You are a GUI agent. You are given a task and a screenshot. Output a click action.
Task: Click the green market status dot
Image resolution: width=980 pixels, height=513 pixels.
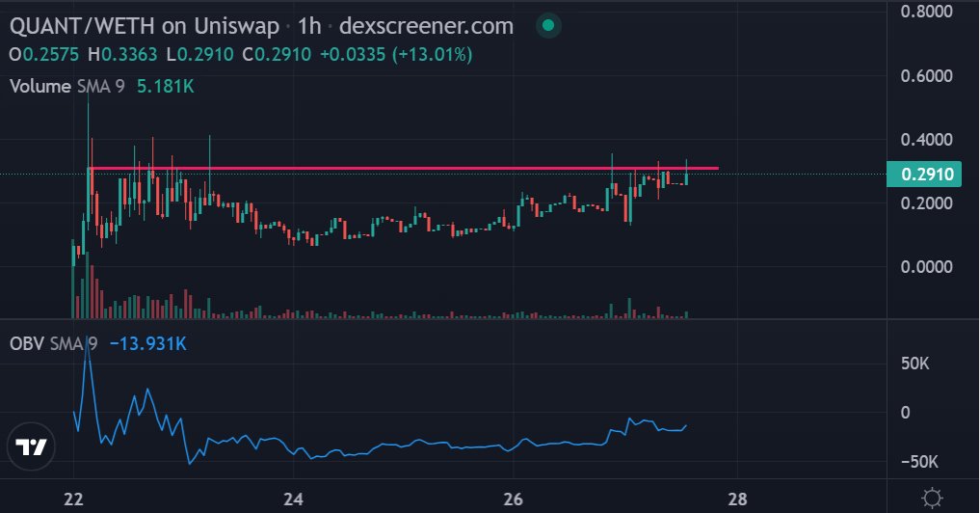tap(548, 26)
